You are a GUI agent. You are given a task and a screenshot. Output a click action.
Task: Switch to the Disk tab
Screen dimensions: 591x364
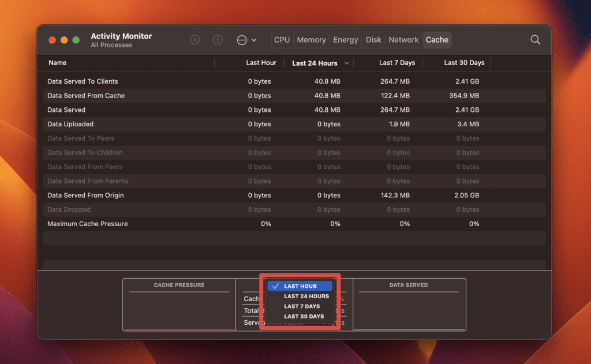[373, 40]
